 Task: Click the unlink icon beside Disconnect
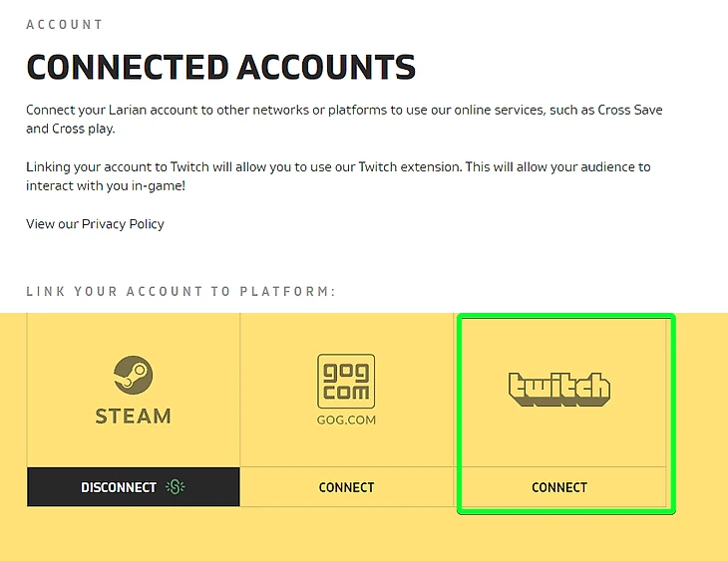176,487
